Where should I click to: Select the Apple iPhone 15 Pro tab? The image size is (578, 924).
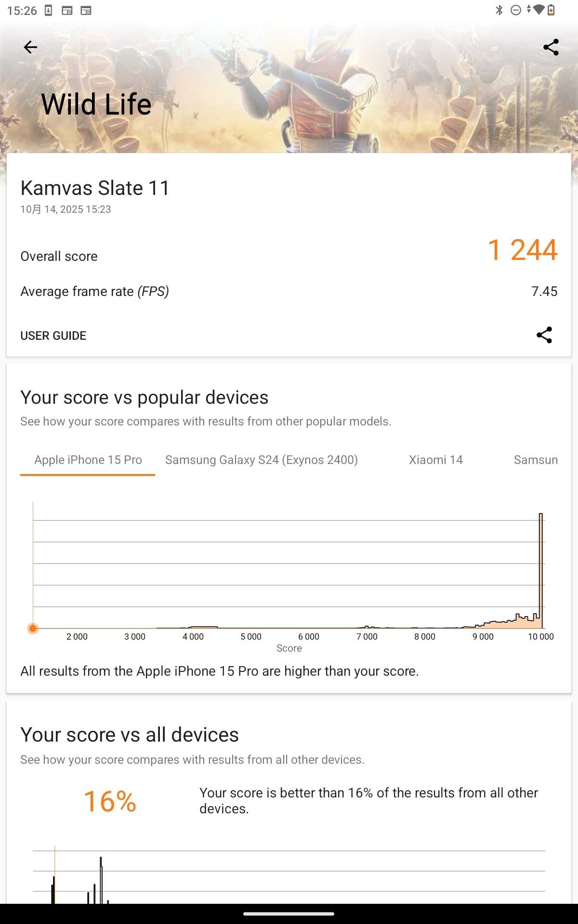(88, 460)
